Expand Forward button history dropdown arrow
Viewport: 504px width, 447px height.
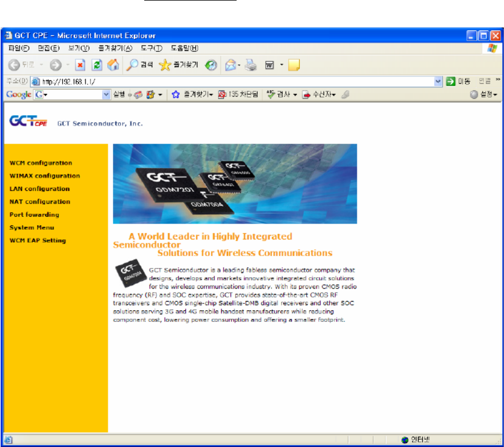(x=68, y=65)
